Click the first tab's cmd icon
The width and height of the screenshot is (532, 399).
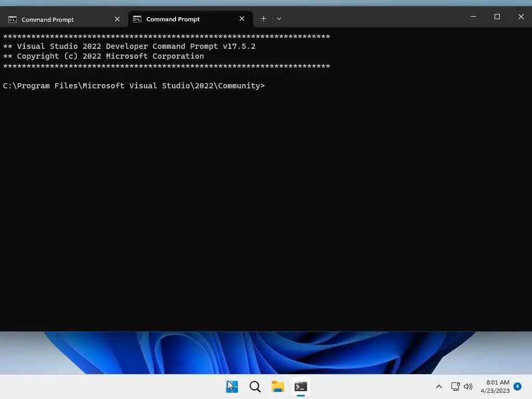tap(12, 20)
